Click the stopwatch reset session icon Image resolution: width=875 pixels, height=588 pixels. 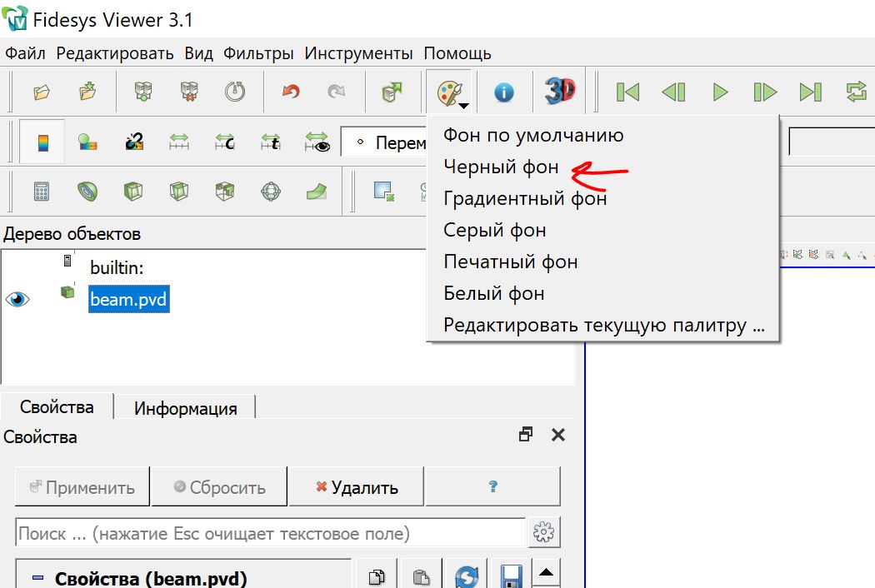[235, 92]
